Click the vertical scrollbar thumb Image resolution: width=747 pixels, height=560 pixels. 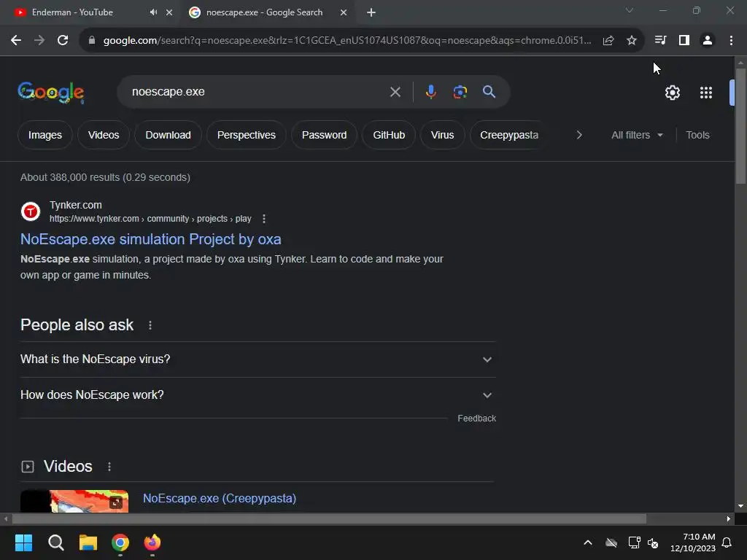(x=740, y=126)
